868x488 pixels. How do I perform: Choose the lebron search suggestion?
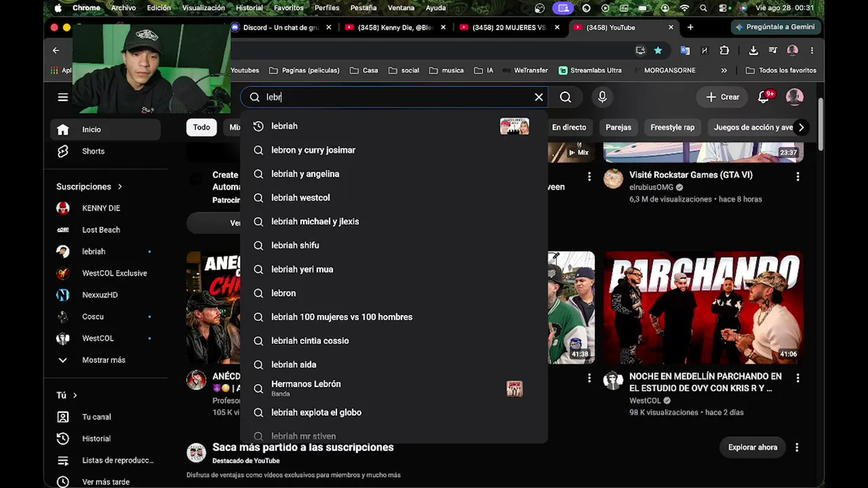393,293
